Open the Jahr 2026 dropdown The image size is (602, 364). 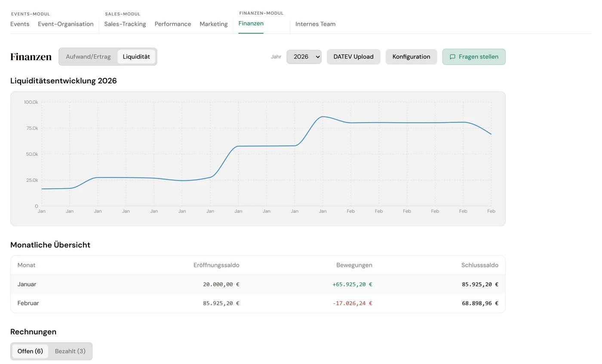(x=304, y=57)
